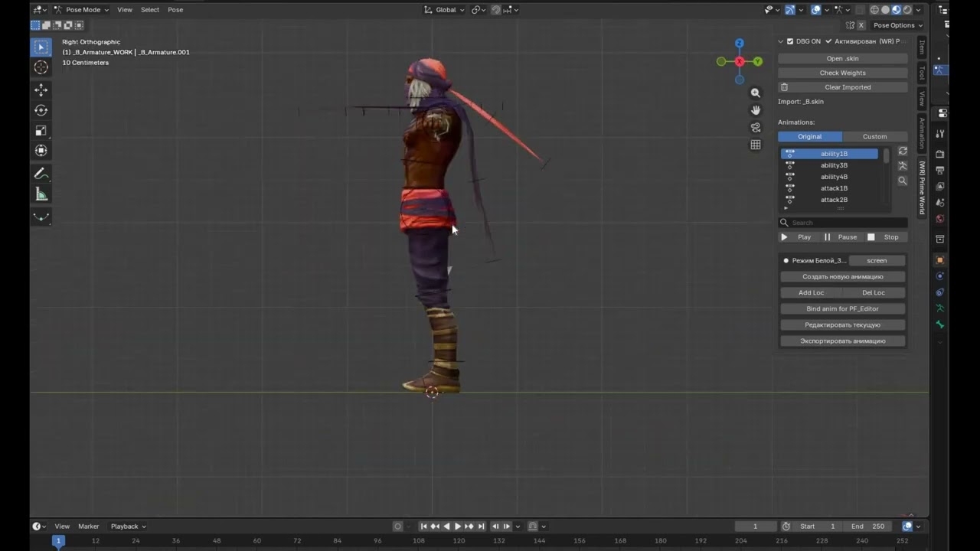Select rendered viewport shading
This screenshot has width=980, height=551.
[x=907, y=10]
